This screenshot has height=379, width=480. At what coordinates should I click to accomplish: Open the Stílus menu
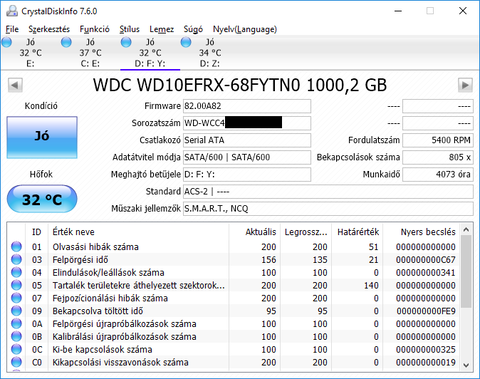coord(129,29)
